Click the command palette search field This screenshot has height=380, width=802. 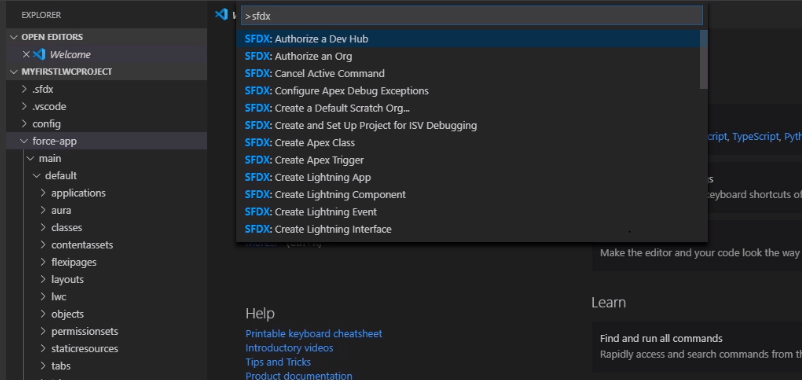(x=472, y=16)
